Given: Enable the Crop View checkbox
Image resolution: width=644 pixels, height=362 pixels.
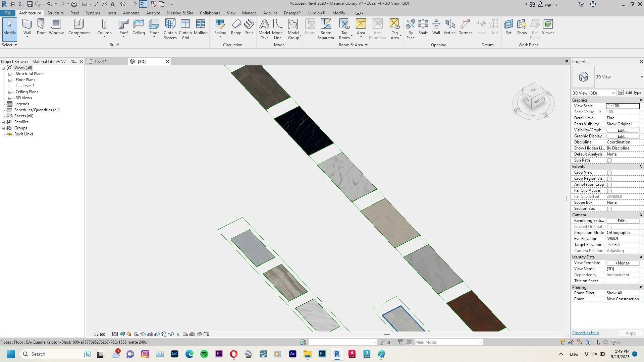Looking at the screenshot, I should pyautogui.click(x=609, y=172).
